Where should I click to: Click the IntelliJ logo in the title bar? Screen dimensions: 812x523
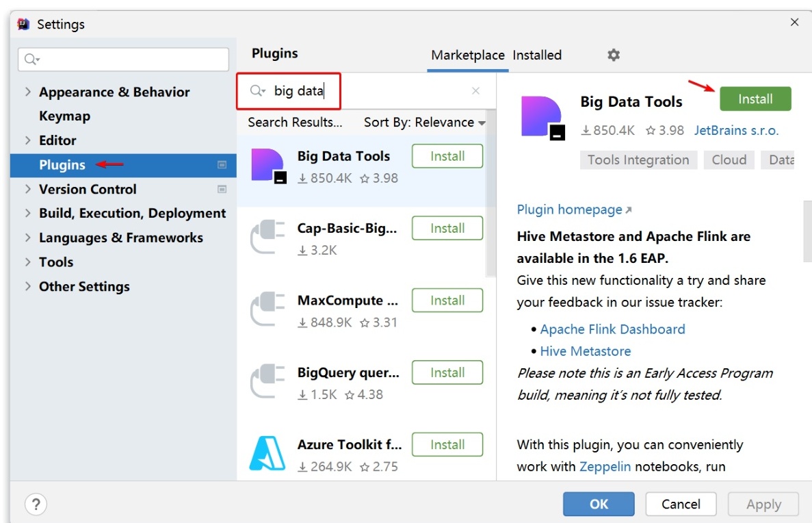[23, 25]
